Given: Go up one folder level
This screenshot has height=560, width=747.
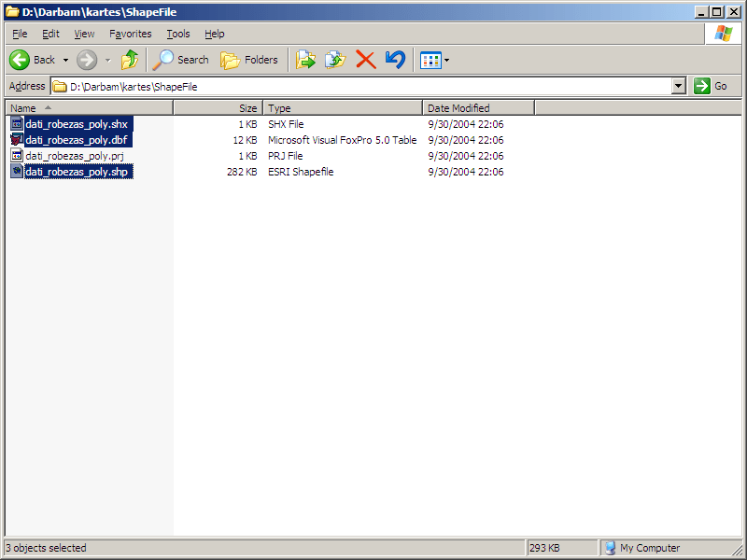Looking at the screenshot, I should pyautogui.click(x=130, y=60).
